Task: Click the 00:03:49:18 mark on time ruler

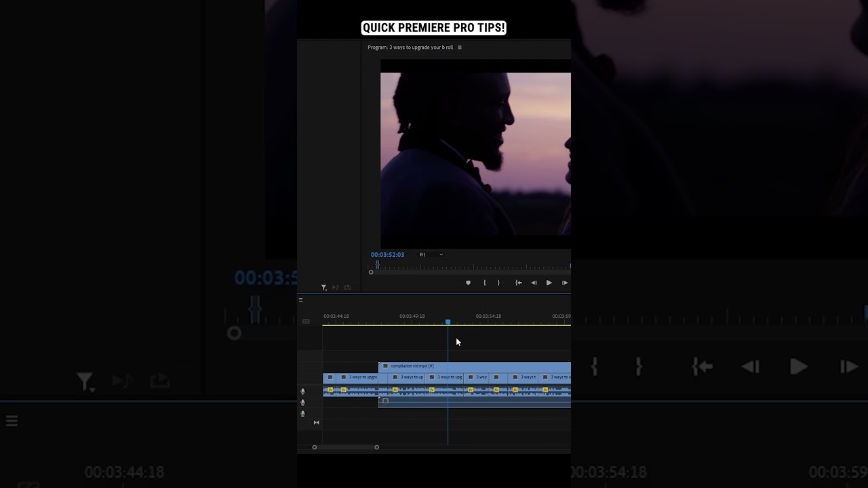Action: 412,316
